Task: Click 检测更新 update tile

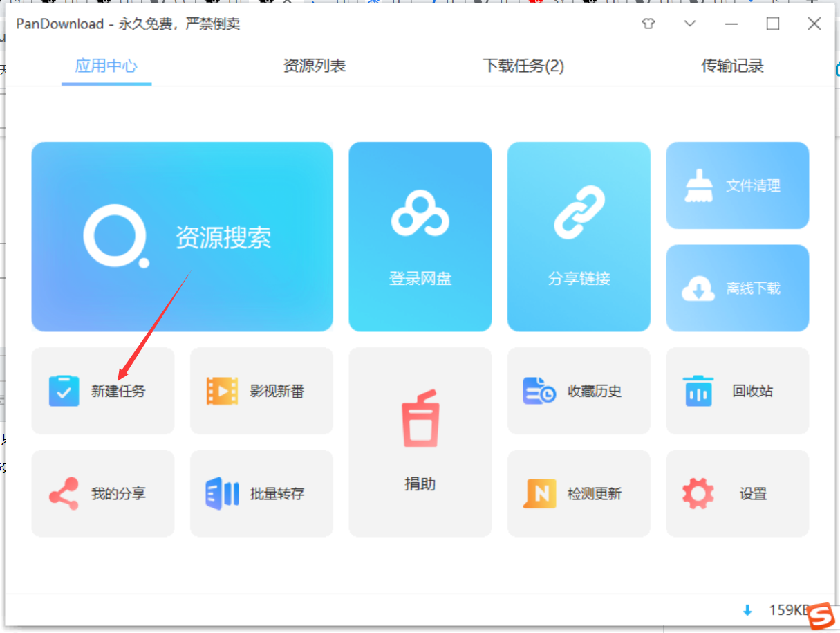Action: [x=579, y=493]
